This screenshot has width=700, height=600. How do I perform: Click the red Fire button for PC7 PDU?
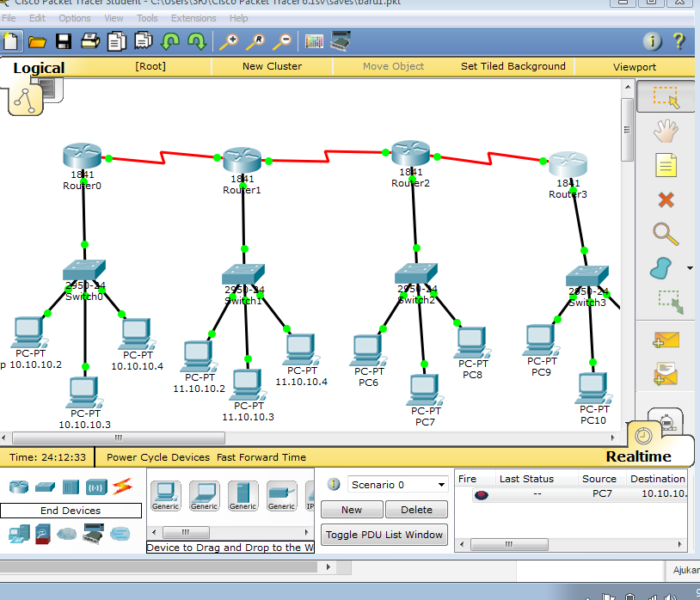(482, 494)
